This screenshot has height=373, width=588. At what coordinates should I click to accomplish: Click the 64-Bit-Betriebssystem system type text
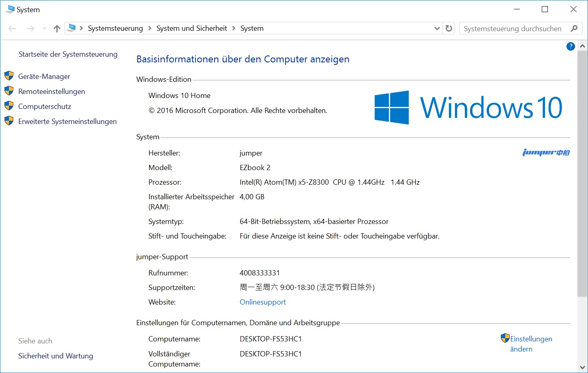click(314, 222)
